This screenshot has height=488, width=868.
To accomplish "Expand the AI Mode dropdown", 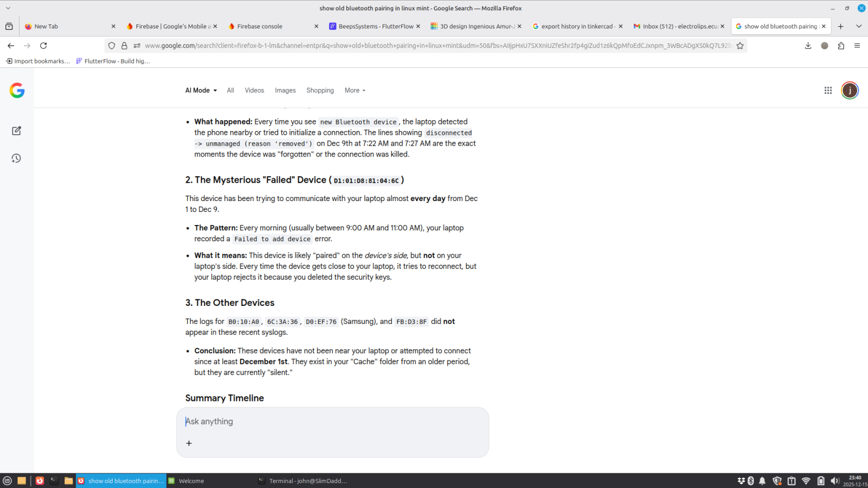I will click(201, 91).
